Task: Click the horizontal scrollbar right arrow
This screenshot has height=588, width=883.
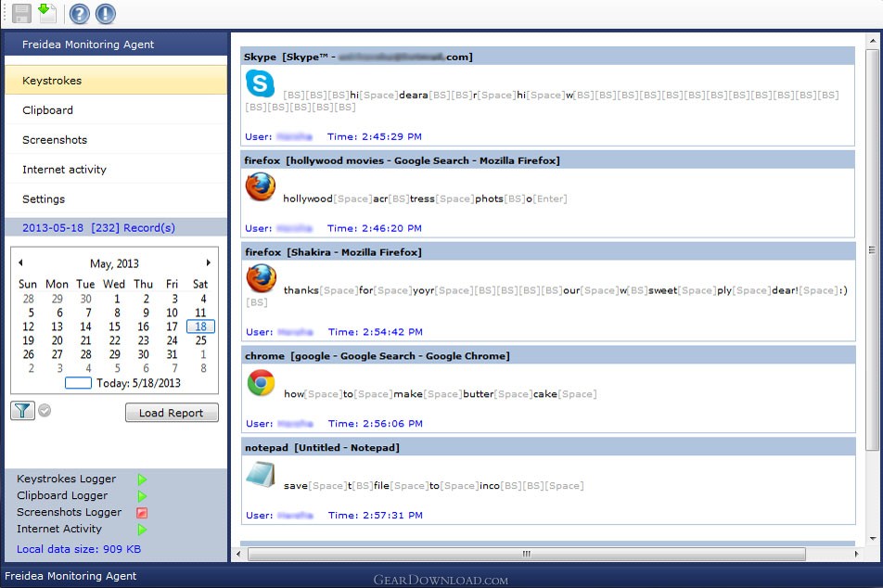Action: (x=856, y=555)
